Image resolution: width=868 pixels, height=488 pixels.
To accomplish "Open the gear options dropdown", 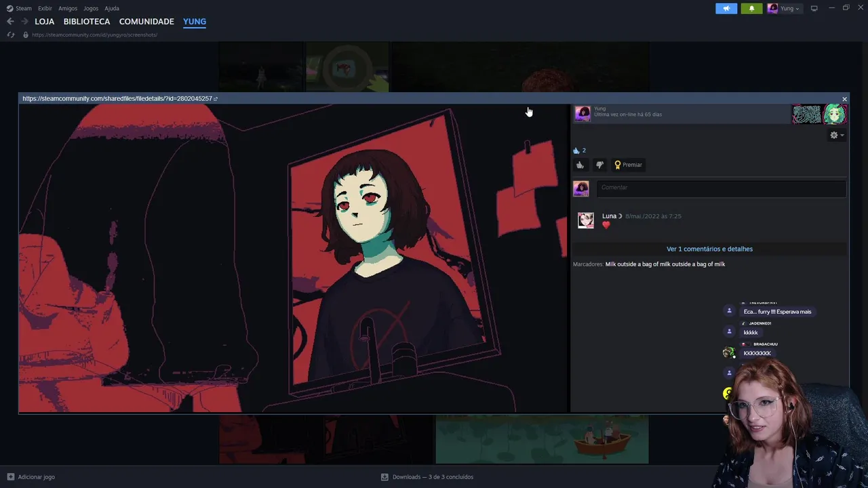I will click(837, 136).
